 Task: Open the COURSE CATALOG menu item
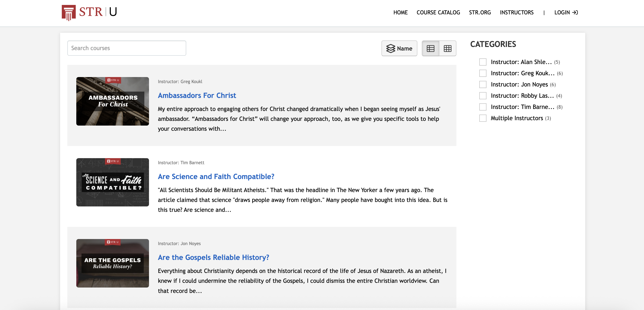tap(438, 13)
